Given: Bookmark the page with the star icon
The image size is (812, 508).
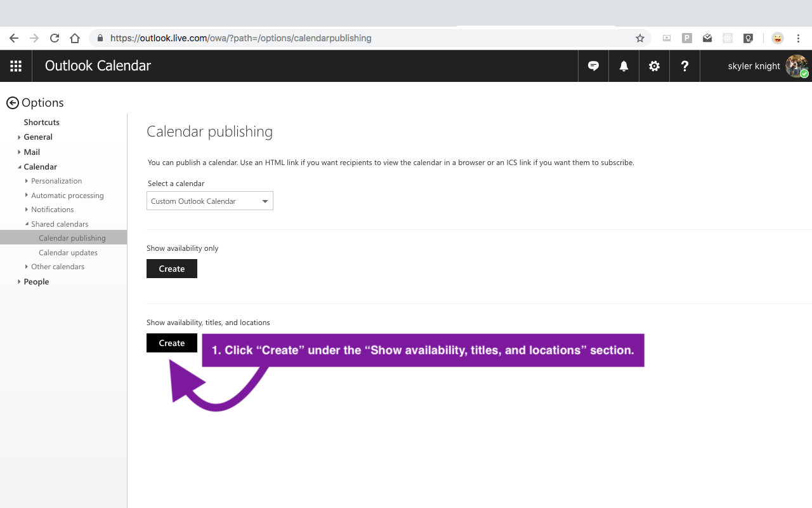Looking at the screenshot, I should (640, 38).
